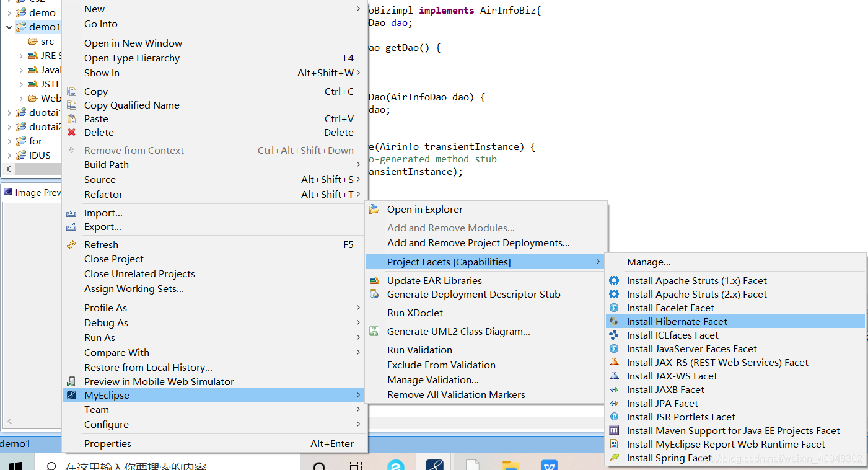Open the New submenu

click(215, 9)
